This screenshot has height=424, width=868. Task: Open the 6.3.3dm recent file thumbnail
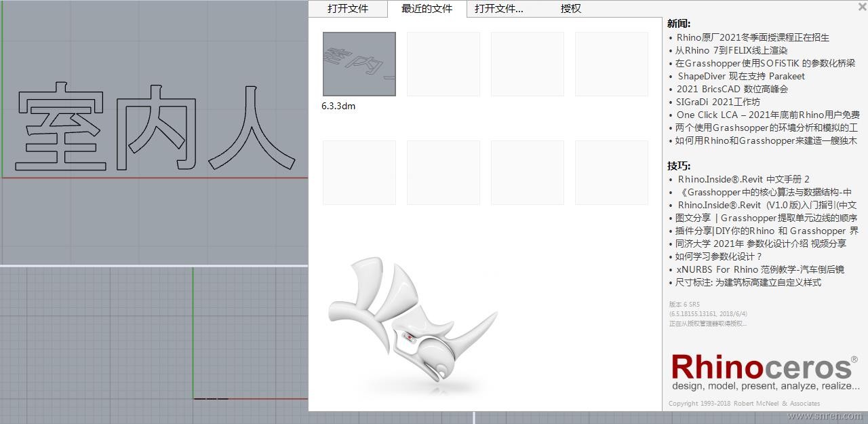click(x=359, y=64)
